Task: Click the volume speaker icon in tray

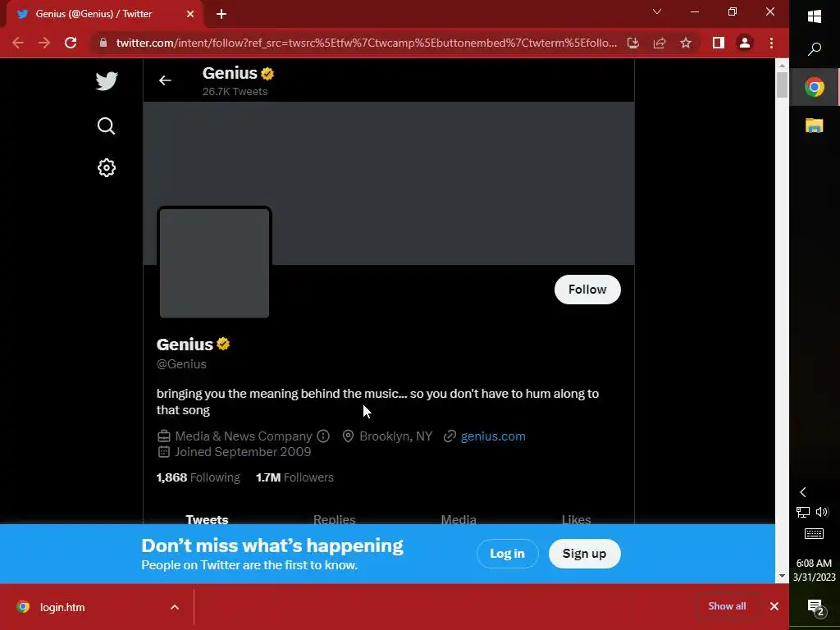Action: 822,512
